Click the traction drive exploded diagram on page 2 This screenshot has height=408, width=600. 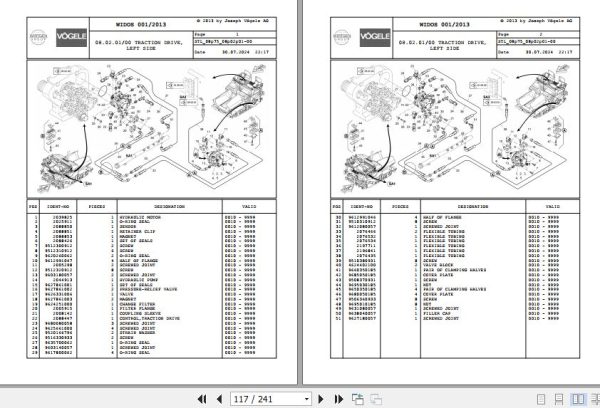click(x=455, y=129)
